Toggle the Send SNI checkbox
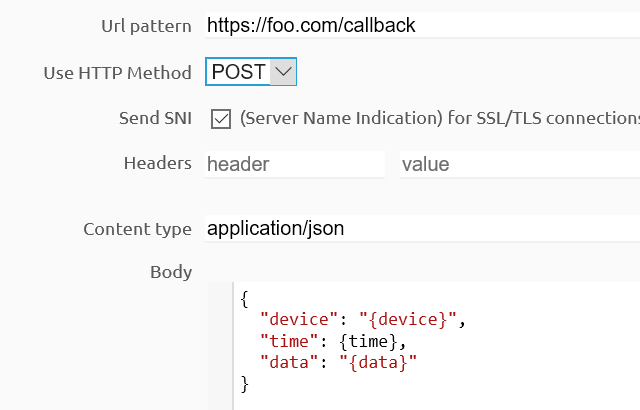Image resolution: width=640 pixels, height=410 pixels. (221, 119)
